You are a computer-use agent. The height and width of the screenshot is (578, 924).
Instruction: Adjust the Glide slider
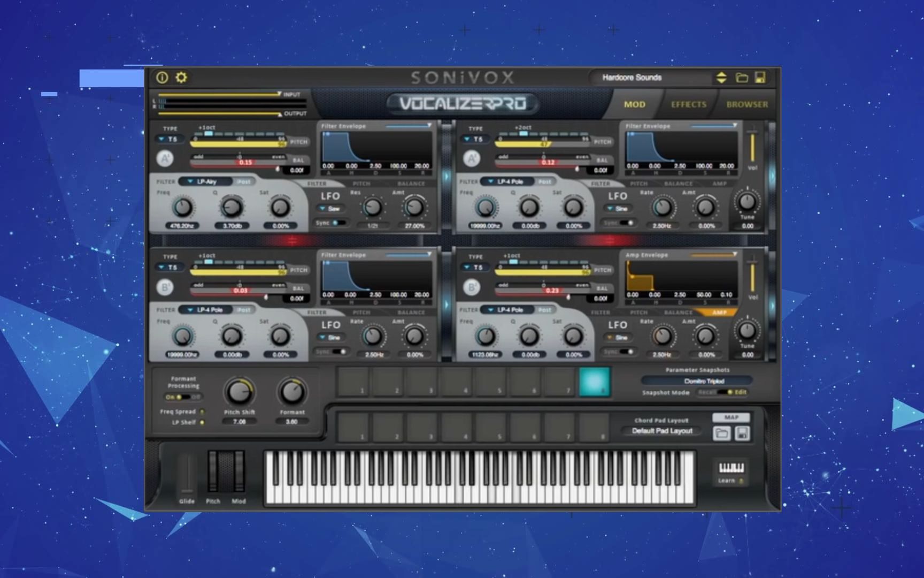click(187, 473)
